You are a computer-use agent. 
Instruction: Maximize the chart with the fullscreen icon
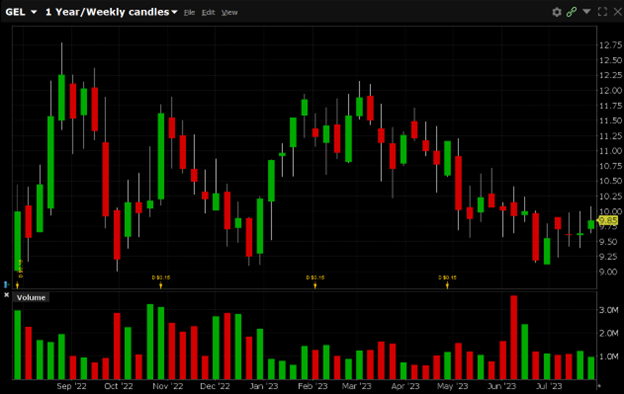[x=602, y=12]
